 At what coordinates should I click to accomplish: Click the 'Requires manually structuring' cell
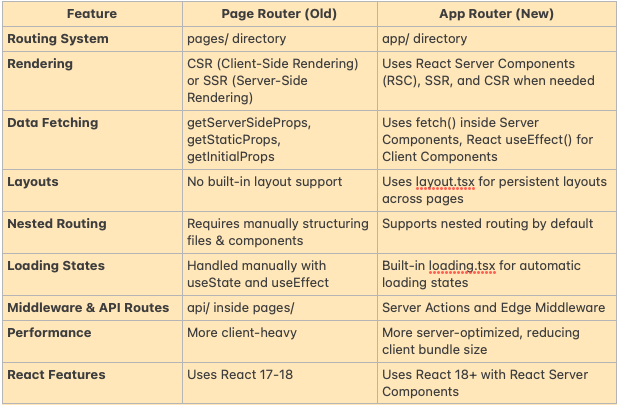coord(279,232)
